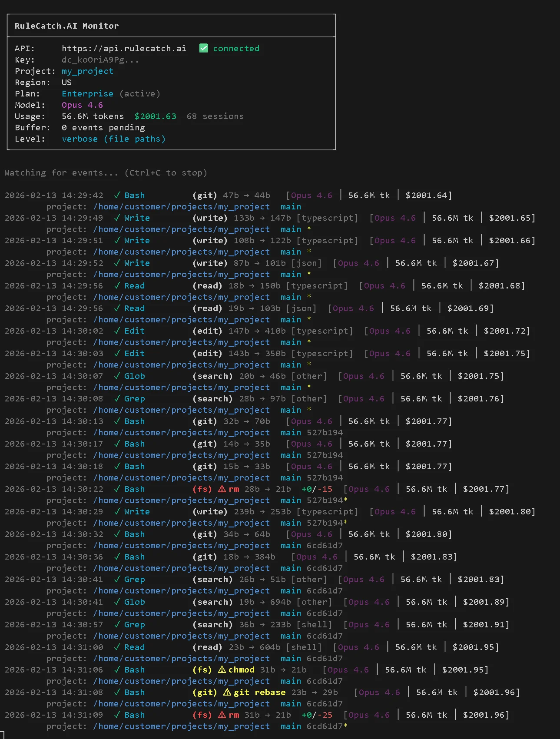The width and height of the screenshot is (560, 739).
Task: Click the 19b → 694b size on the Glob line
Action: (265, 602)
